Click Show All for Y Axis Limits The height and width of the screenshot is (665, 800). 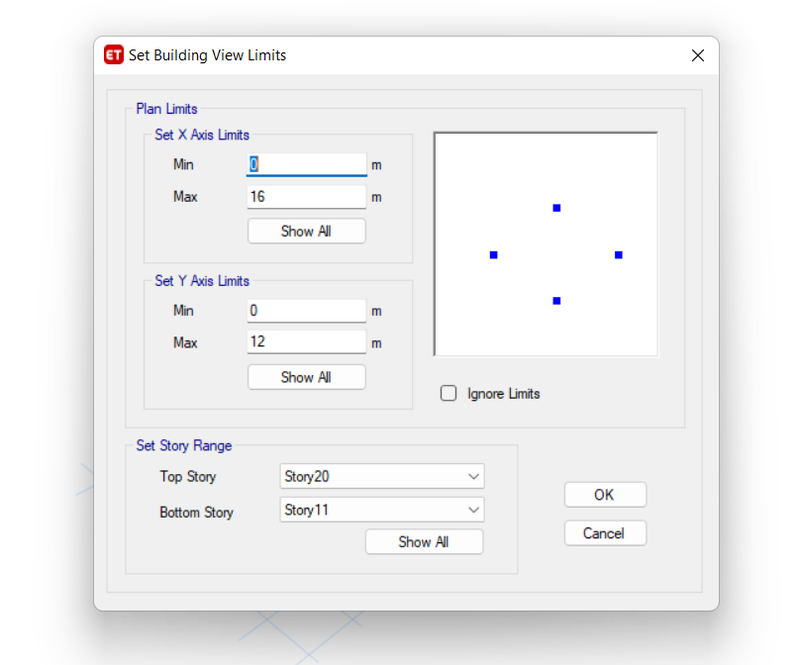click(307, 377)
